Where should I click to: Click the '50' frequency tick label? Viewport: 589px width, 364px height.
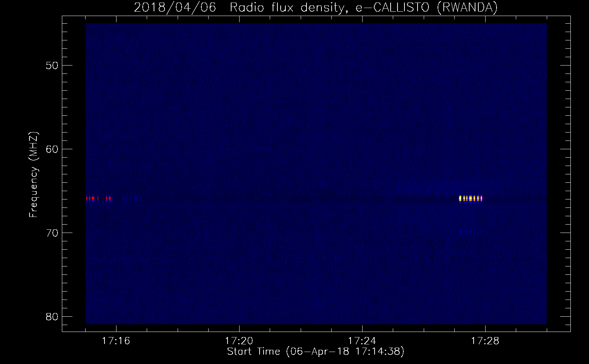point(52,66)
